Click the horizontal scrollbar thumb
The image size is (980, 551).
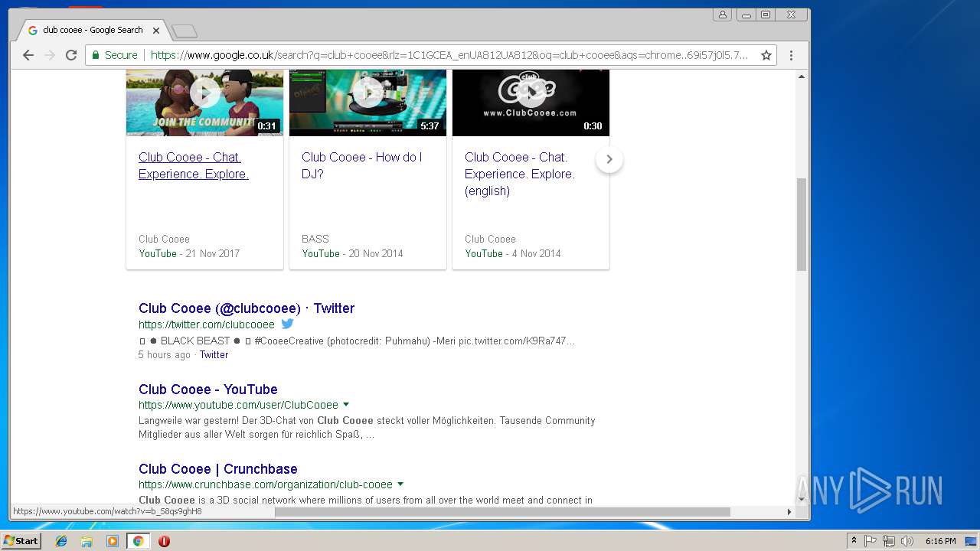tap(502, 511)
